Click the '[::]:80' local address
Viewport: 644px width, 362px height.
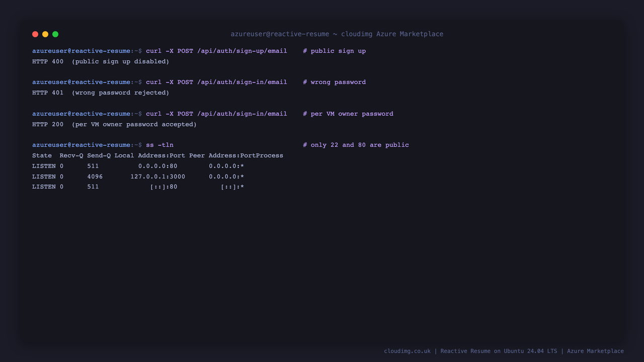(164, 187)
